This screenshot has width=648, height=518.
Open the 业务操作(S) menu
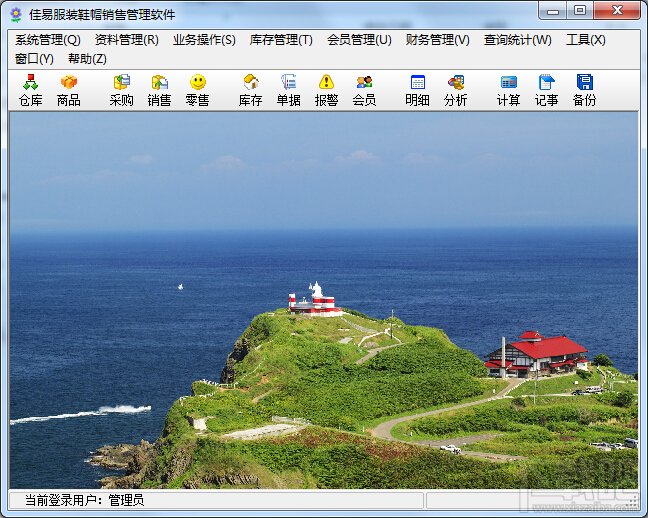click(x=204, y=40)
